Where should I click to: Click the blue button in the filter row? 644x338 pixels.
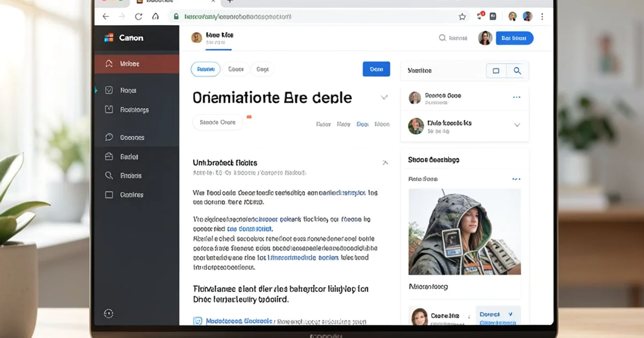coord(376,69)
